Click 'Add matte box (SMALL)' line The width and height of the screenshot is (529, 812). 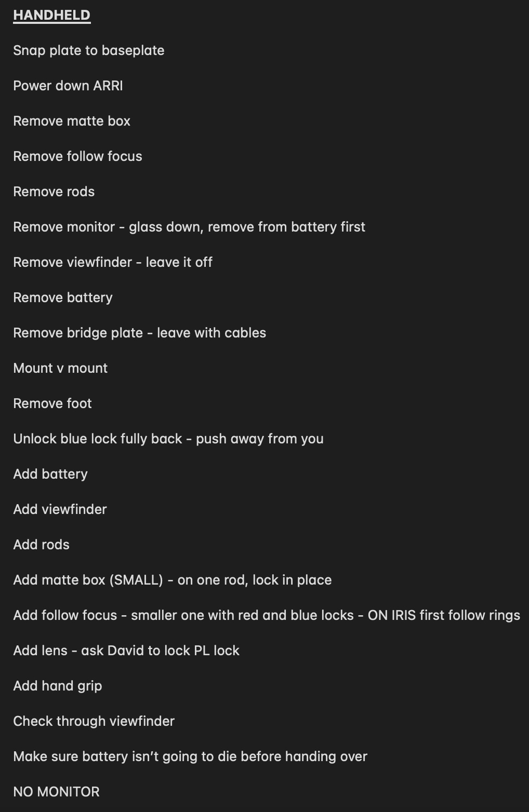pos(173,580)
